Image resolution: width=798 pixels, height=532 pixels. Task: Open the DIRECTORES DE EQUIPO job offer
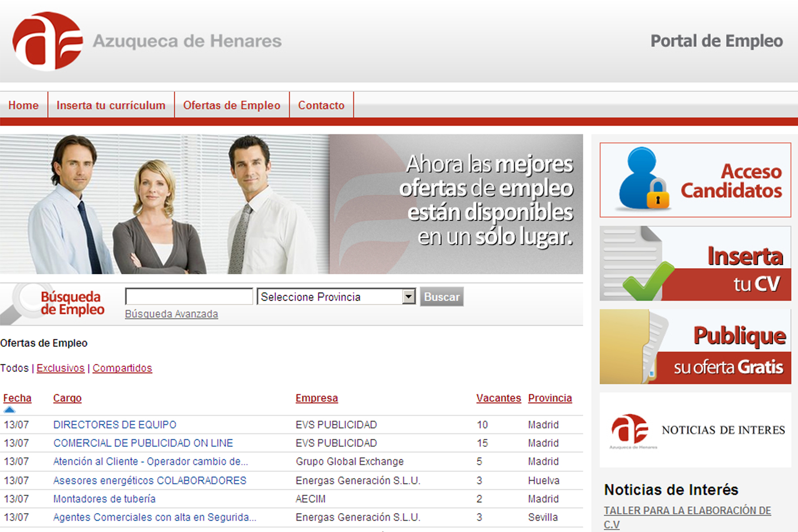[x=115, y=425]
